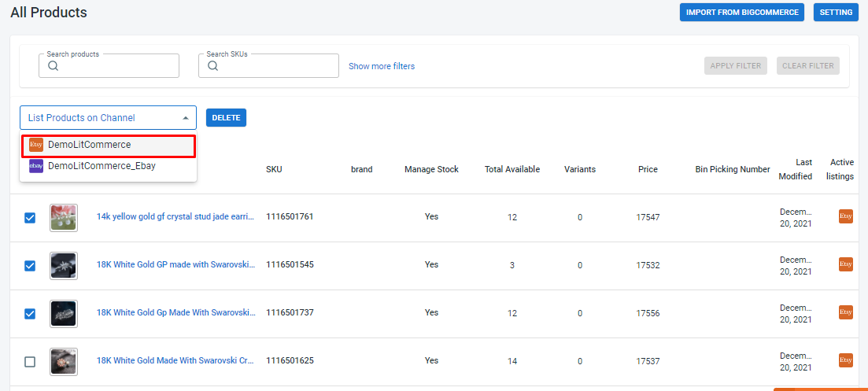
Task: Open the 14k yellow gold earring product link
Action: pos(175,216)
